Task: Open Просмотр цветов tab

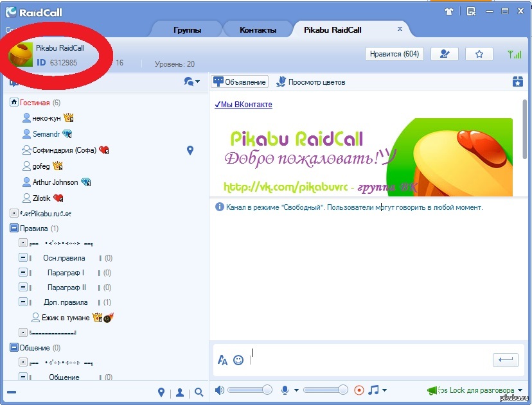Action: (x=311, y=82)
